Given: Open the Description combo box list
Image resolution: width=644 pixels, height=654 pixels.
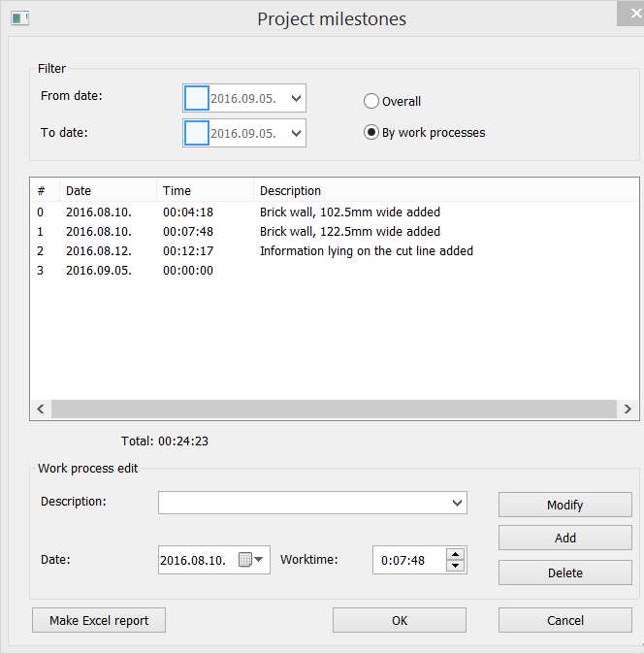Looking at the screenshot, I should pyautogui.click(x=457, y=503).
